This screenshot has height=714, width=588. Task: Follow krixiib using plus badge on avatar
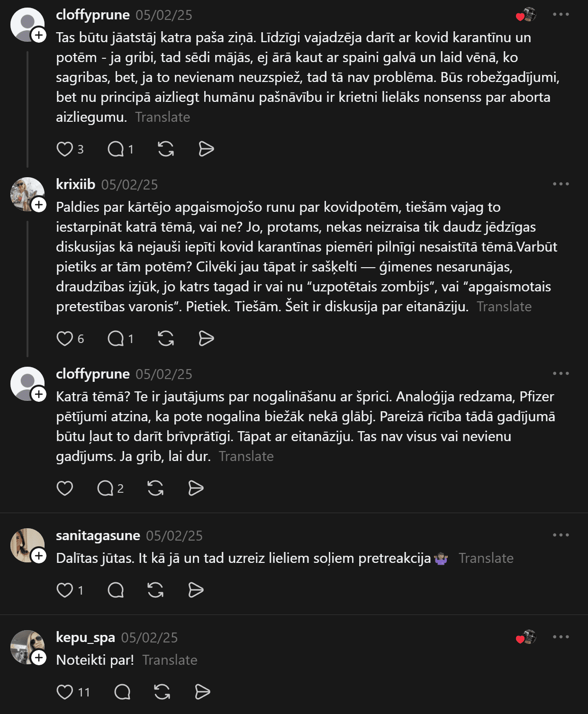pos(39,205)
